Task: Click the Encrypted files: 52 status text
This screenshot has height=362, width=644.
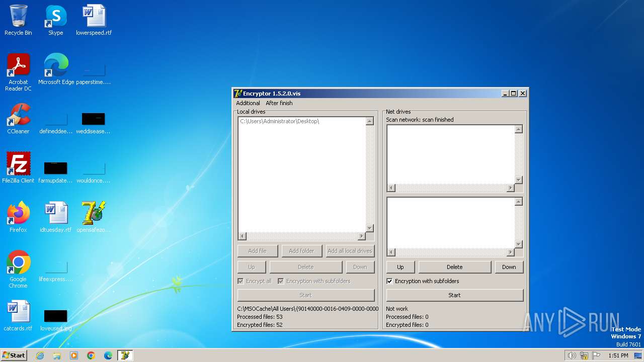Action: (260, 325)
